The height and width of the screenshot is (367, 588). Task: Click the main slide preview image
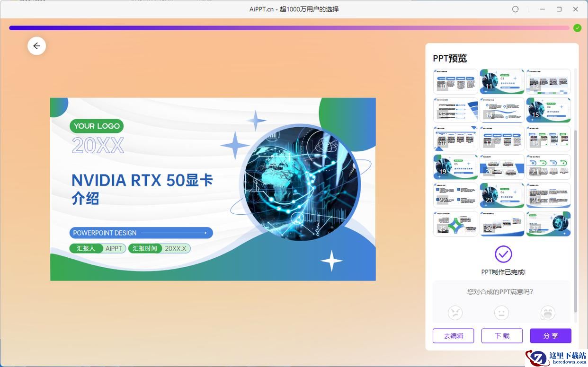tap(213, 189)
